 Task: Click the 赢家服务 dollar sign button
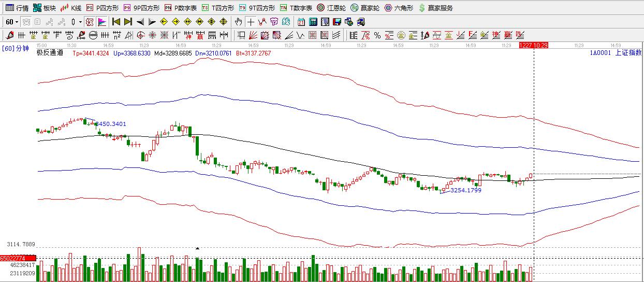pyautogui.click(x=435, y=8)
